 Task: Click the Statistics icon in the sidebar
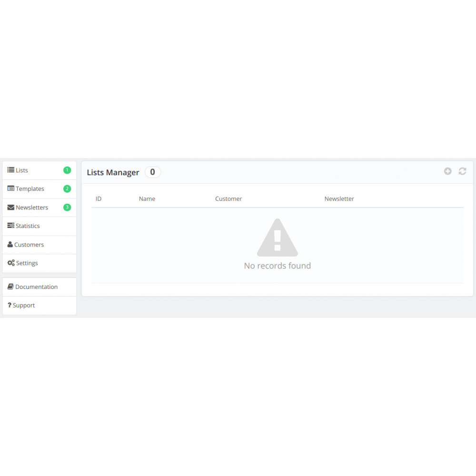pyautogui.click(x=10, y=226)
